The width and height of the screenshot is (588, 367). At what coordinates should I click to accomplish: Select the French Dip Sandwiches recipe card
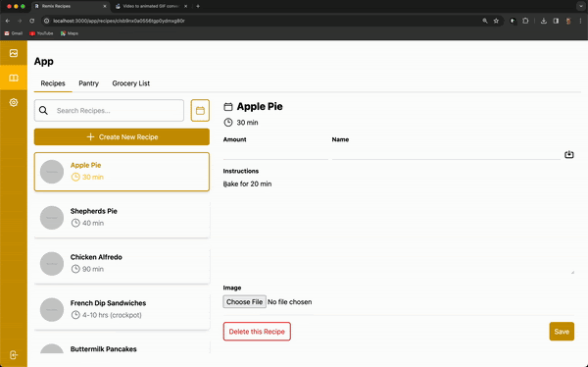tap(122, 309)
